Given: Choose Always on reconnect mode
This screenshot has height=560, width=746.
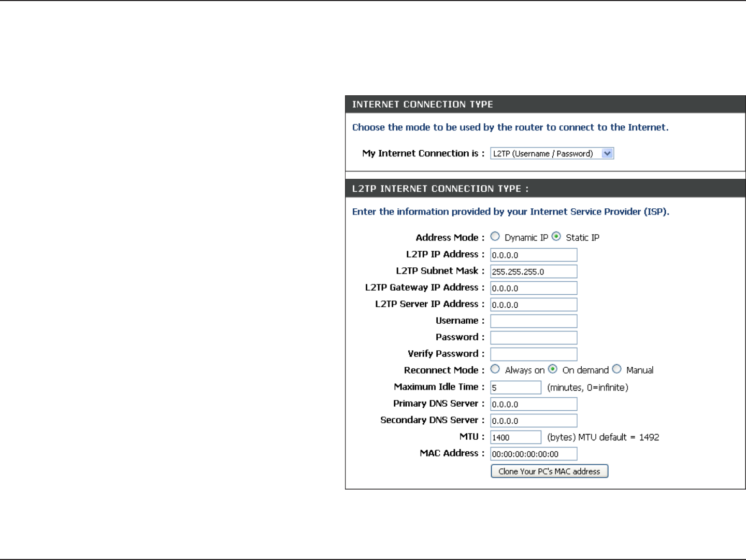Looking at the screenshot, I should [x=495, y=369].
